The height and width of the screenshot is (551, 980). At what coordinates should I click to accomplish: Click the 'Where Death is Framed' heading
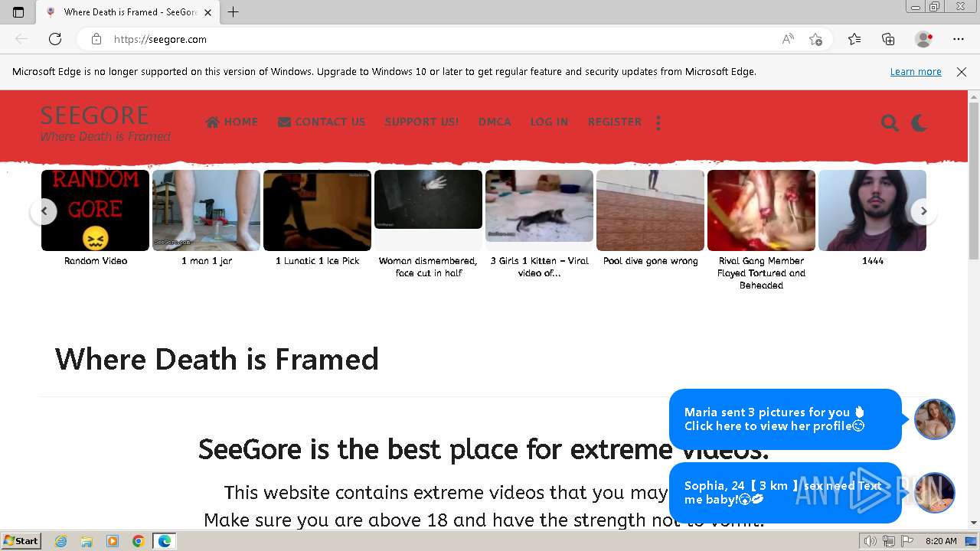point(217,359)
